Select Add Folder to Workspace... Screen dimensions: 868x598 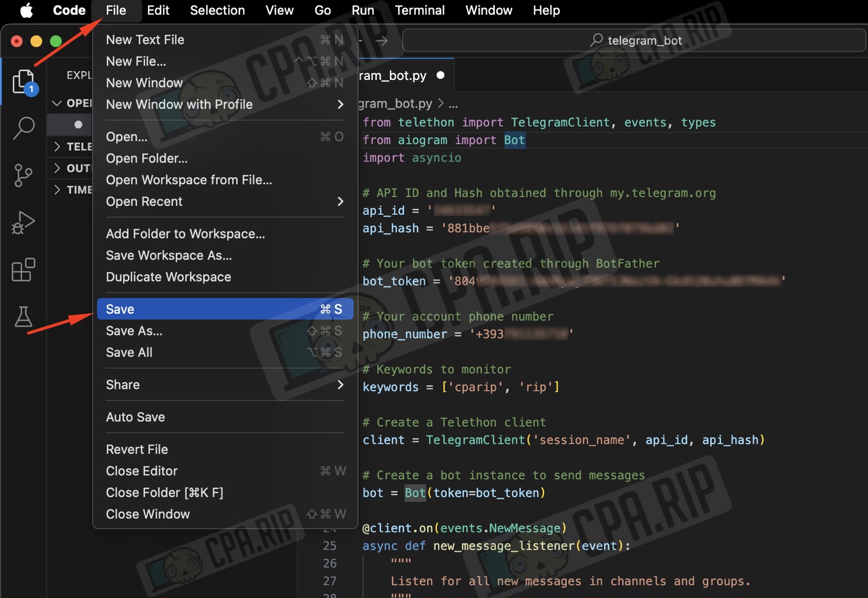225,234
